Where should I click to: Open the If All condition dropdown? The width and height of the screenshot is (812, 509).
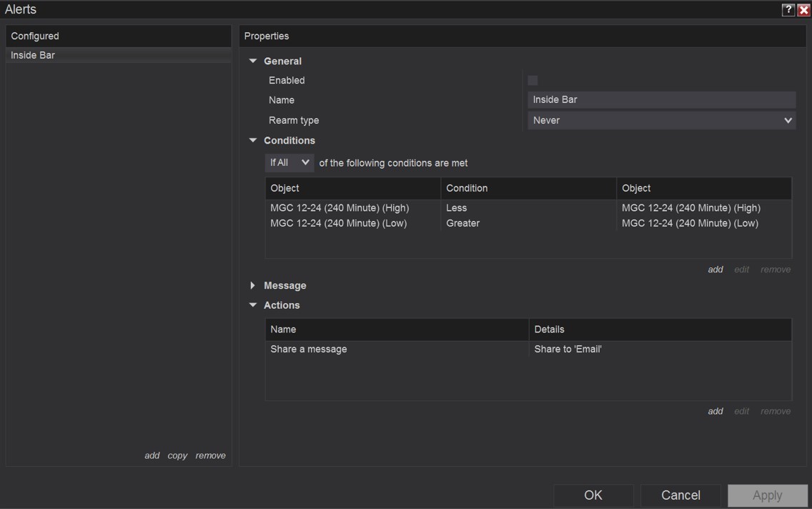pos(289,163)
